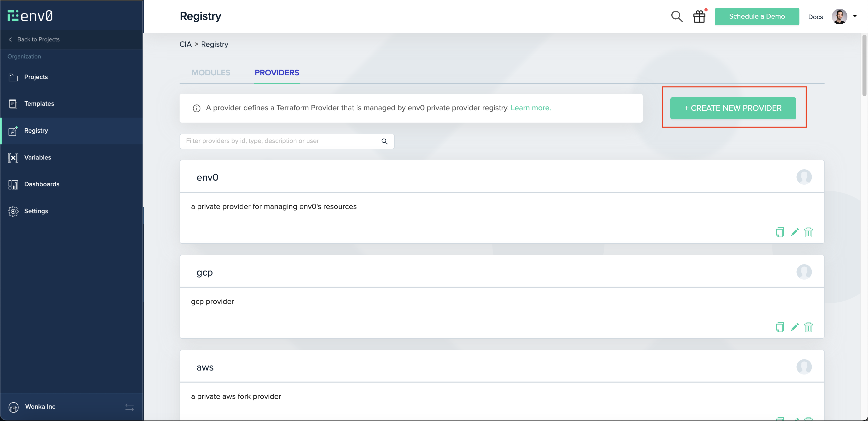Click Back to Projects chevron link
868x421 pixels.
pos(34,39)
